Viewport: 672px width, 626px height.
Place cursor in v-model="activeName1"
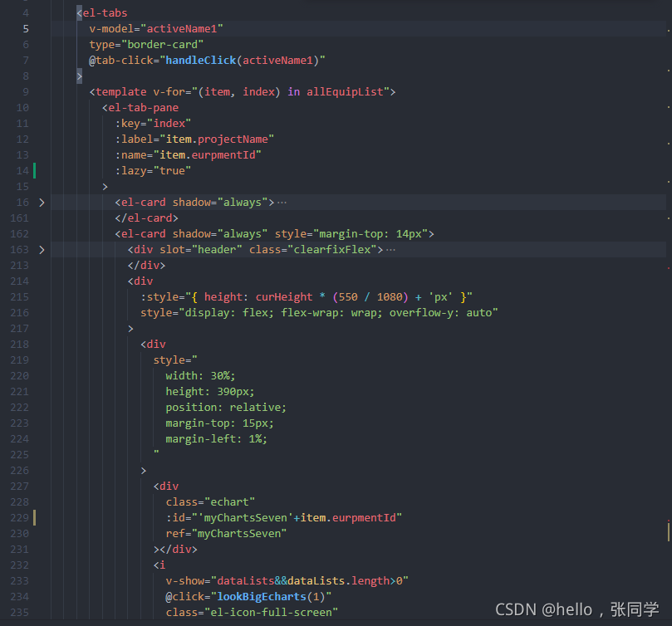click(x=156, y=29)
